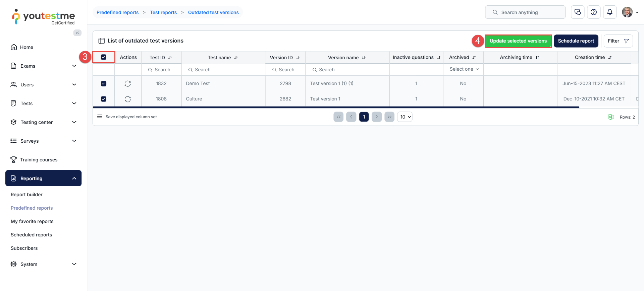Sort by Test ID column arrows
Image resolution: width=644 pixels, height=291 pixels.
pyautogui.click(x=170, y=58)
